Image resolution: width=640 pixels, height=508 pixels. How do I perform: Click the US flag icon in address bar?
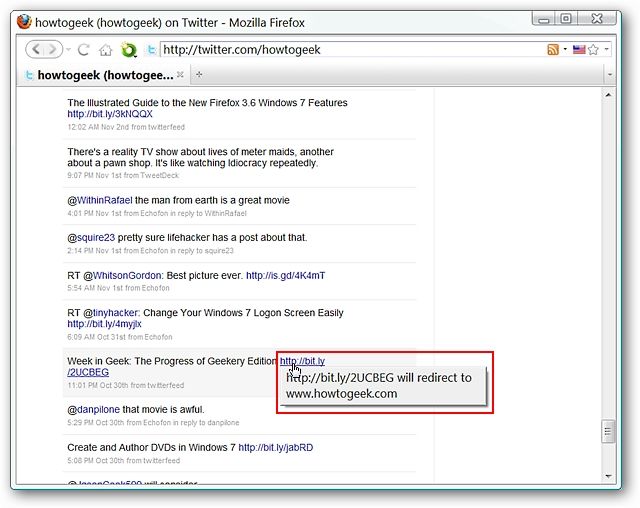pyautogui.click(x=579, y=50)
